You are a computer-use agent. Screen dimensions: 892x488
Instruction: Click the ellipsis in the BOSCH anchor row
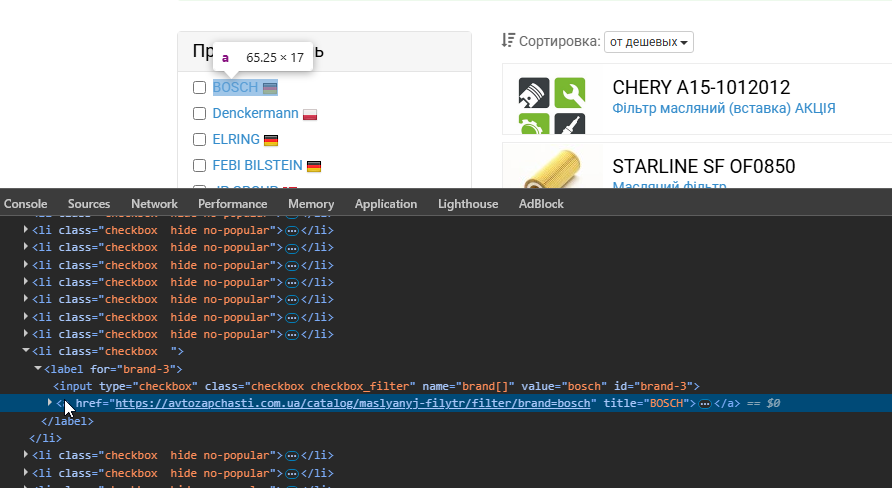tap(705, 404)
